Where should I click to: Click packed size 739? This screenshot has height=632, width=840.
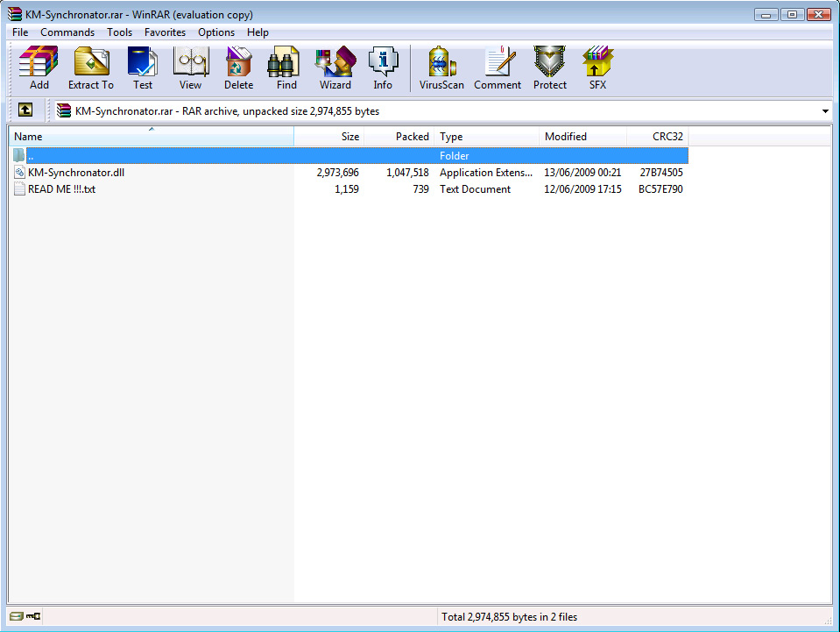pyautogui.click(x=420, y=189)
